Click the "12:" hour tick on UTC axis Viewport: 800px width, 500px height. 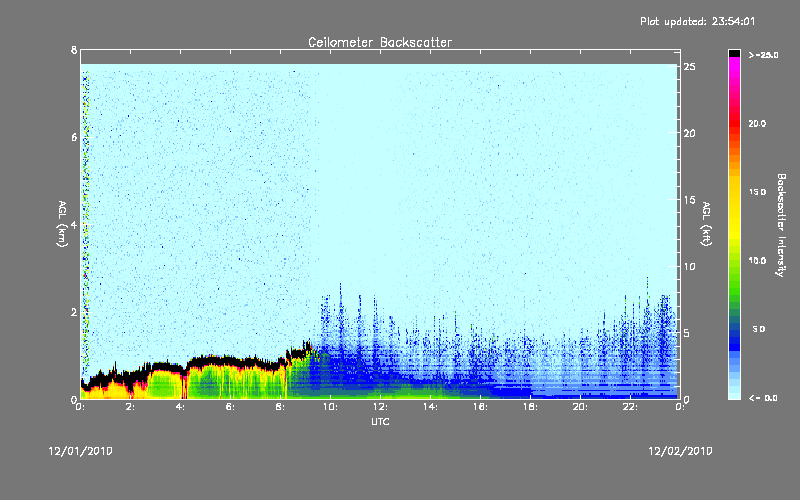tap(381, 407)
